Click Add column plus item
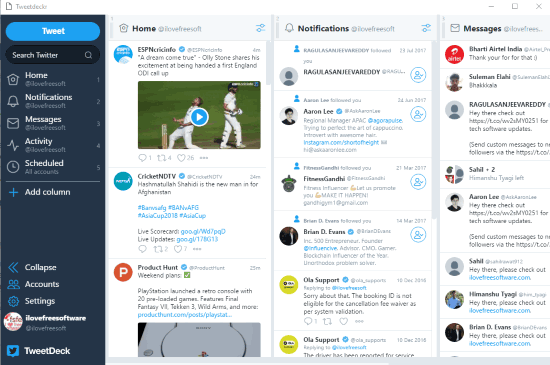This screenshot has width=550, height=365. tap(39, 192)
